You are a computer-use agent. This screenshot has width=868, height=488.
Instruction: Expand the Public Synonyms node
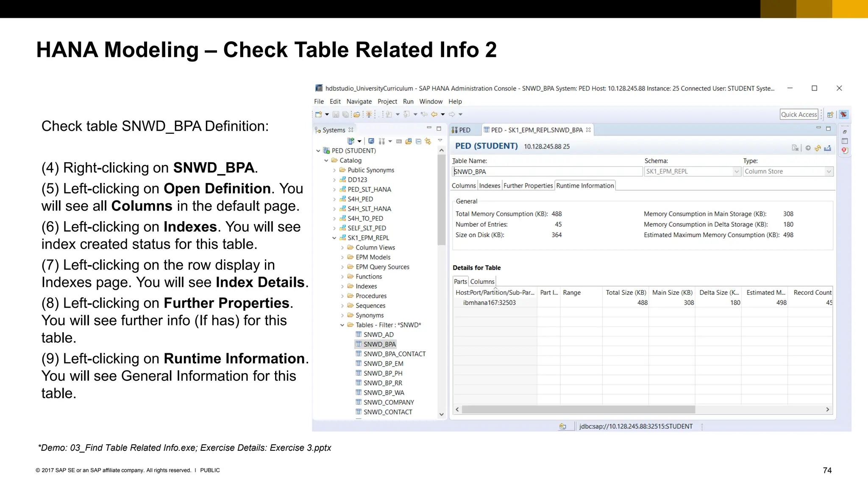[334, 170]
